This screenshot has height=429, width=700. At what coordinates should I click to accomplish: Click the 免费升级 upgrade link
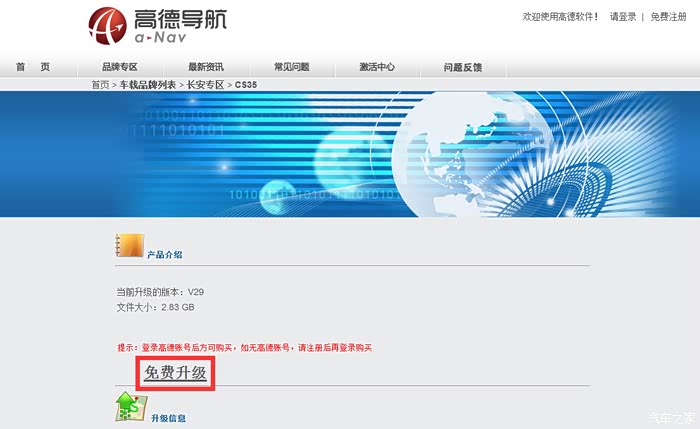click(x=175, y=373)
